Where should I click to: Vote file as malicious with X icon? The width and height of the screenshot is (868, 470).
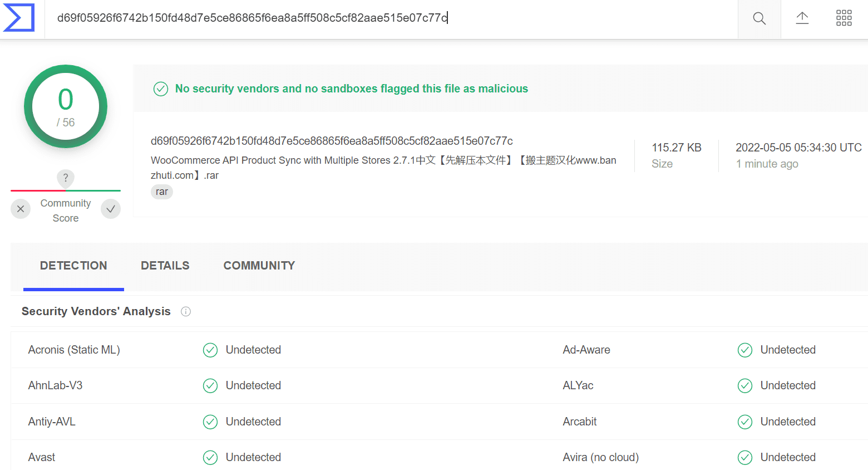(21, 209)
